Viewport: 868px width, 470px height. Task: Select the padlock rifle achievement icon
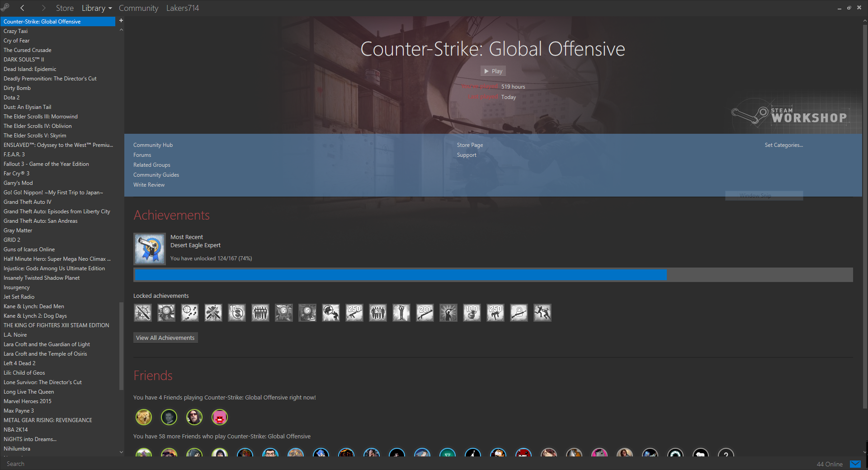[519, 313]
